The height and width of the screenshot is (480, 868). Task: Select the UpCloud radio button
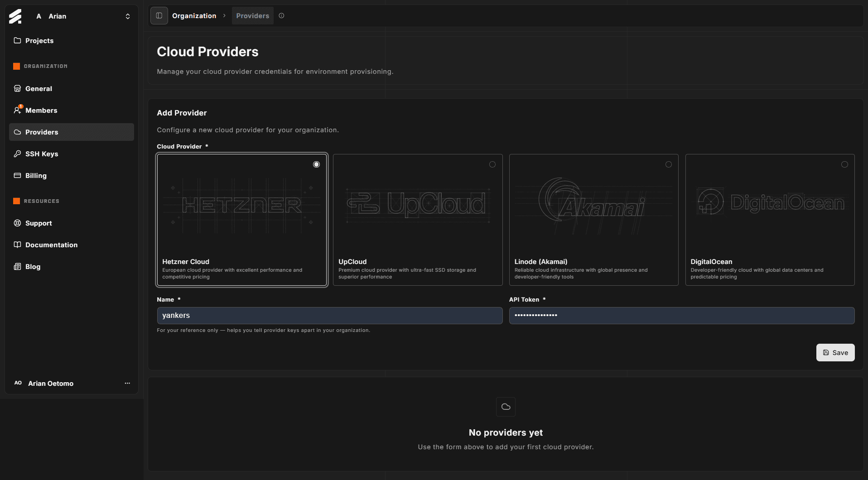point(492,164)
